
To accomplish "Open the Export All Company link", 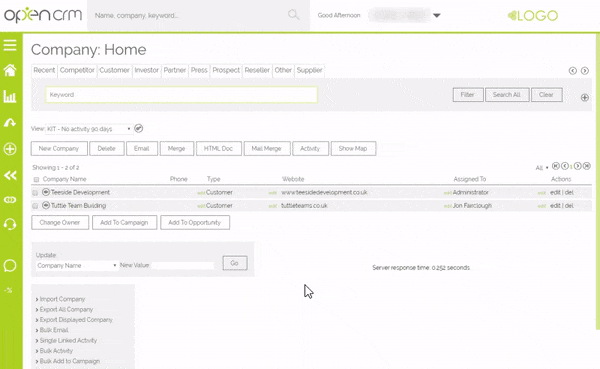I will point(66,309).
